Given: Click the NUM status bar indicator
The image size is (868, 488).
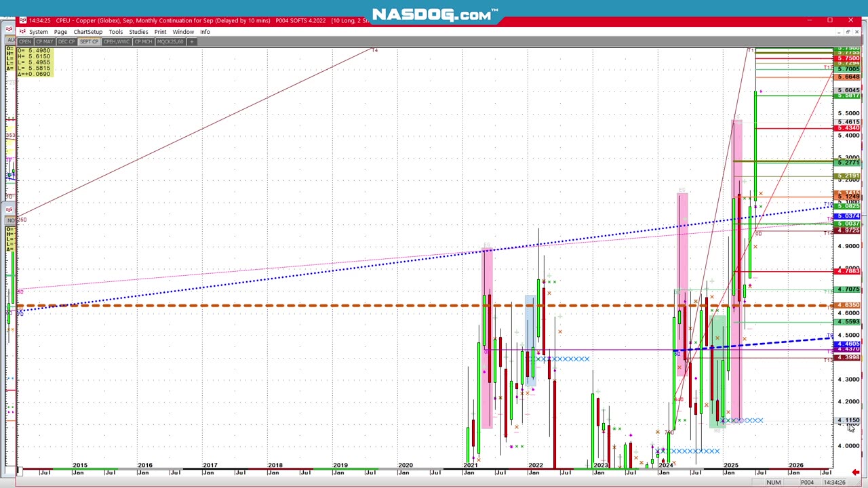Looking at the screenshot, I should [773, 483].
